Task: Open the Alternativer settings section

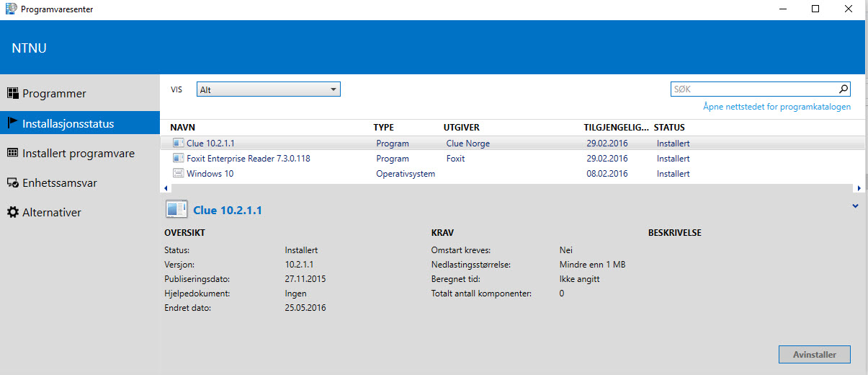Action: click(x=80, y=213)
